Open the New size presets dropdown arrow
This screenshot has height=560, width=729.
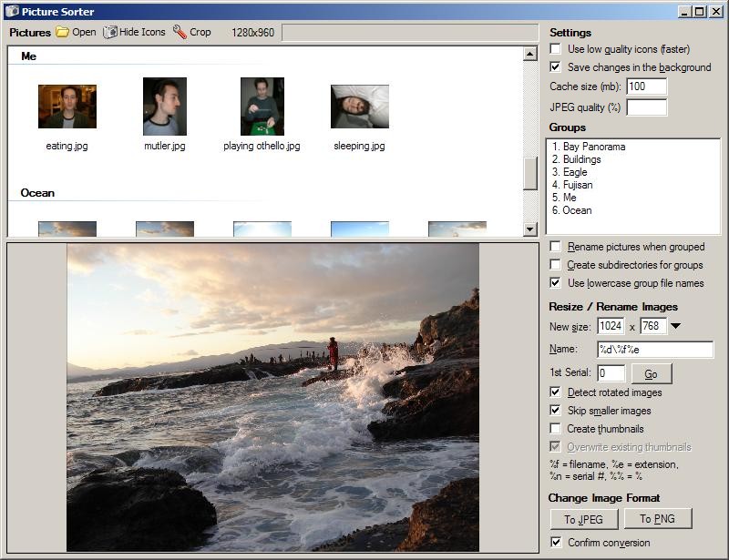(676, 326)
